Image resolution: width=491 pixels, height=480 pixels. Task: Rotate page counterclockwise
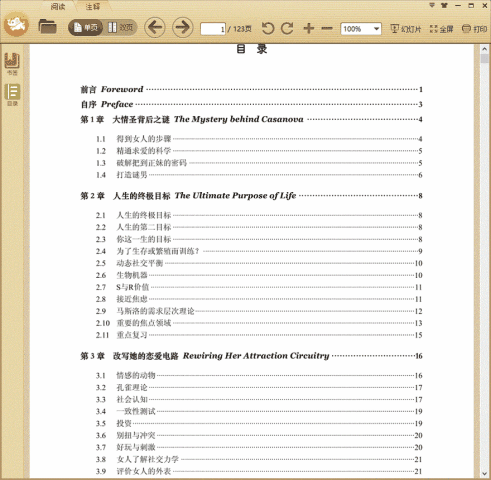(x=268, y=29)
